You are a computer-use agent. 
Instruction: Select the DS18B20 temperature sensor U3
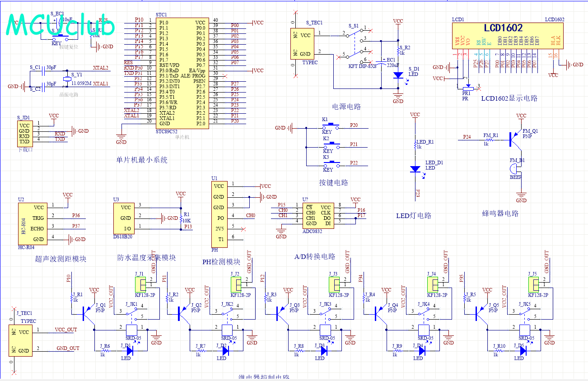click(125, 217)
